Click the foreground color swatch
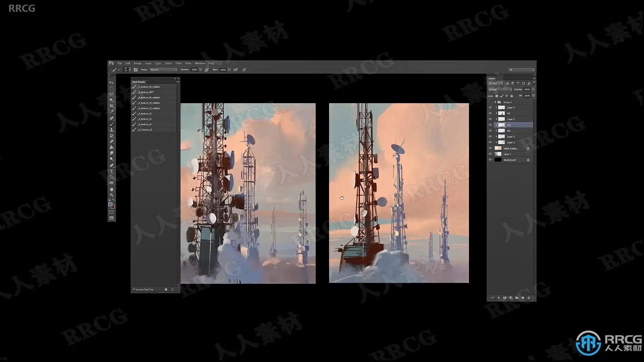The image size is (644, 362). pyautogui.click(x=110, y=204)
